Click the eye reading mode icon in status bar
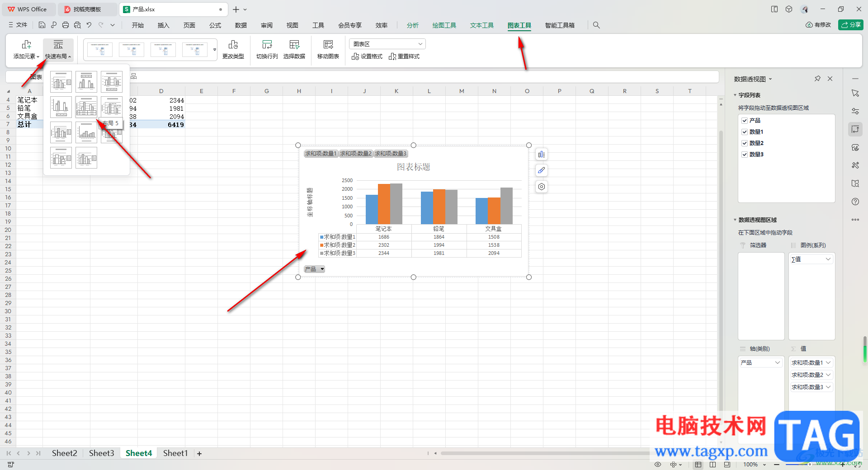 (658, 464)
